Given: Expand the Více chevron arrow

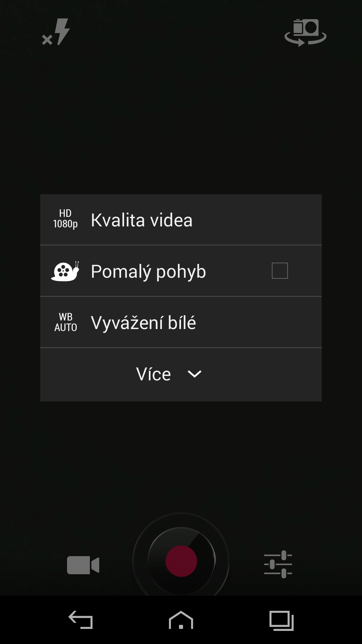Looking at the screenshot, I should [x=194, y=374].
